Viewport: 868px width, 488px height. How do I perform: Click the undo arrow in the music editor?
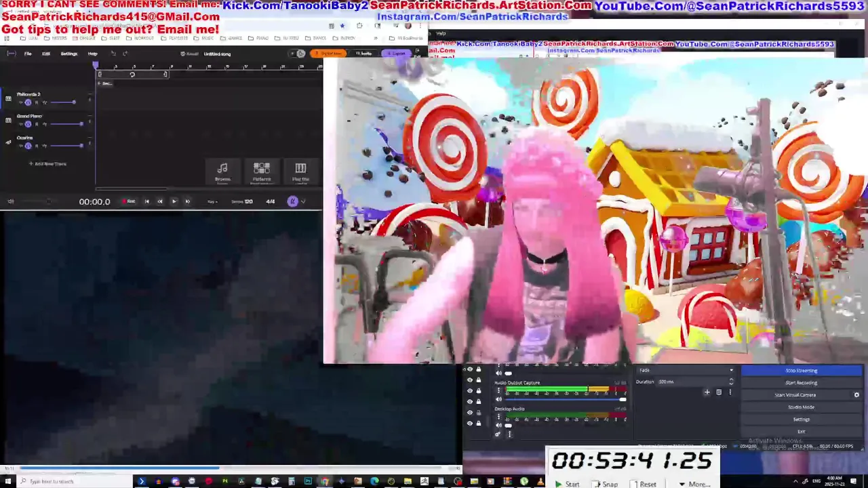click(x=113, y=54)
